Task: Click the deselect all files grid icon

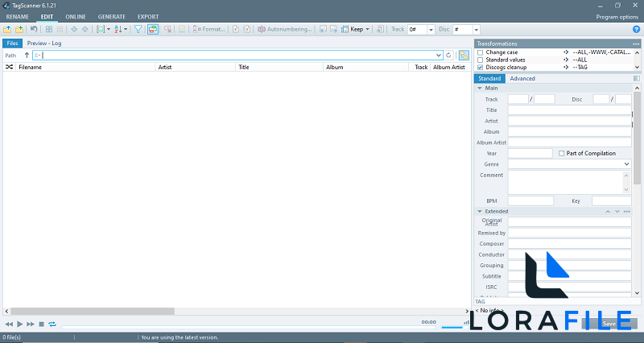Action: (x=60, y=29)
